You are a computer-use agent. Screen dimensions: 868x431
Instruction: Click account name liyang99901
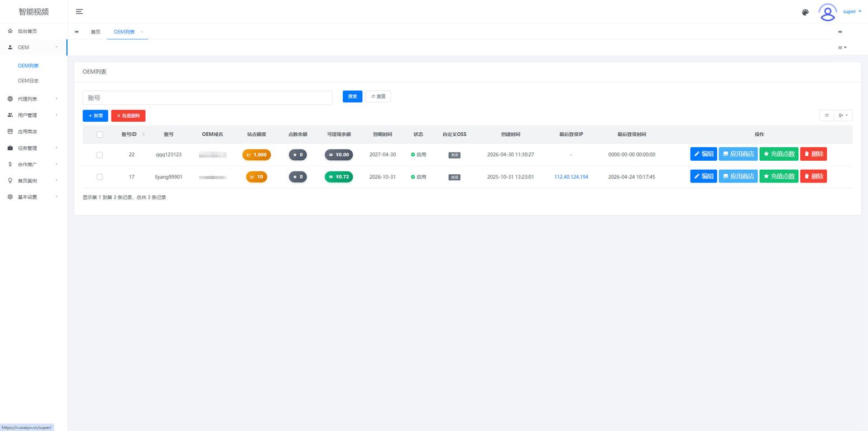tap(169, 177)
